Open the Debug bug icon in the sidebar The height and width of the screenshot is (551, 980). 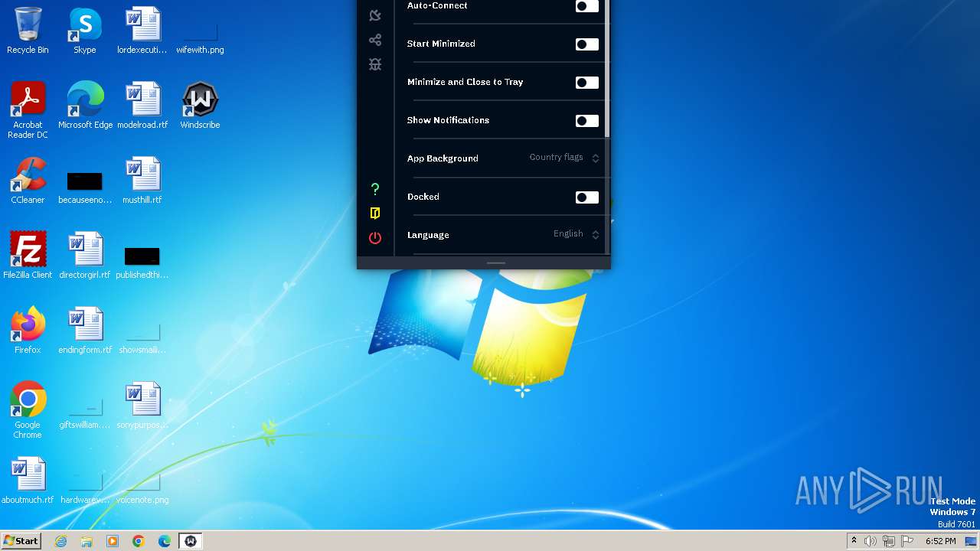tap(375, 64)
